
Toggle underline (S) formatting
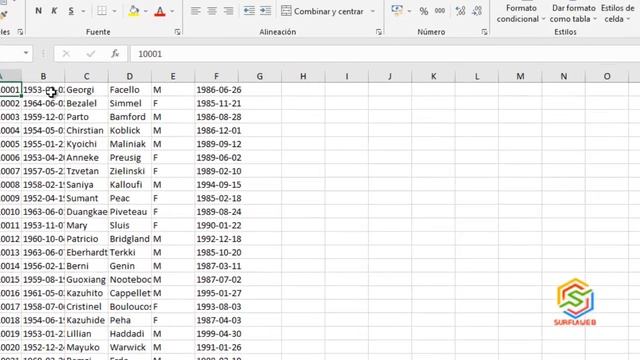[x=71, y=11]
